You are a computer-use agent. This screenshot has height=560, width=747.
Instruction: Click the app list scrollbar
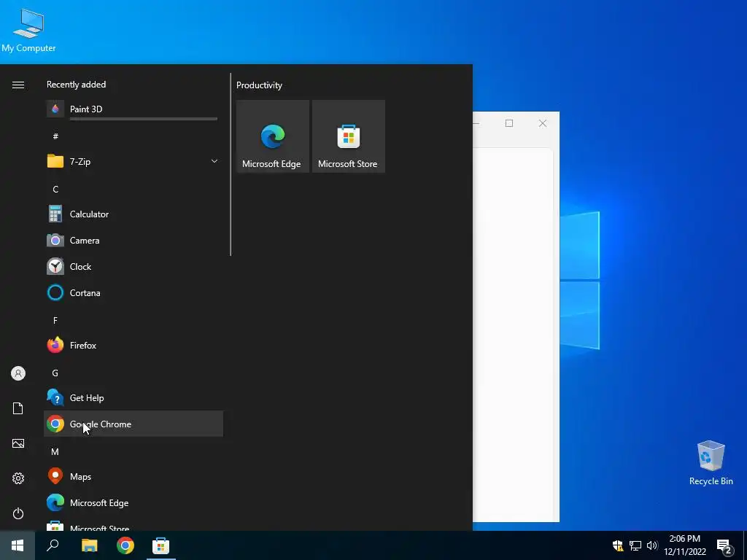231,164
